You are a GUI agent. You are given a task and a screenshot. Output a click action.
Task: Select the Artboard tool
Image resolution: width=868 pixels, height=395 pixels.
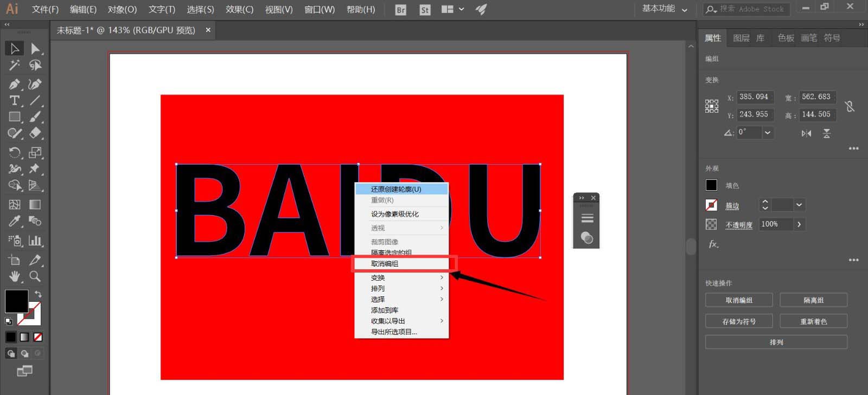[15, 260]
